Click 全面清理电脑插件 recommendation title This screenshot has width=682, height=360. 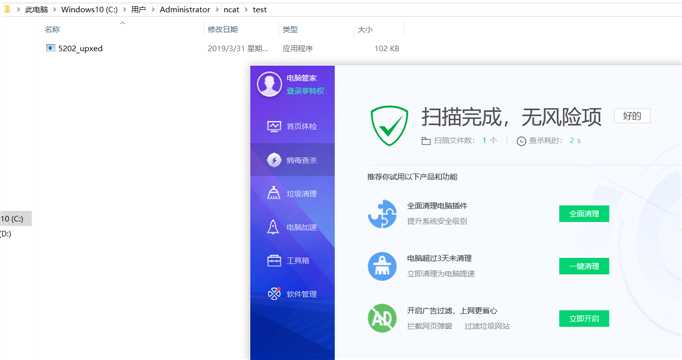coord(437,205)
